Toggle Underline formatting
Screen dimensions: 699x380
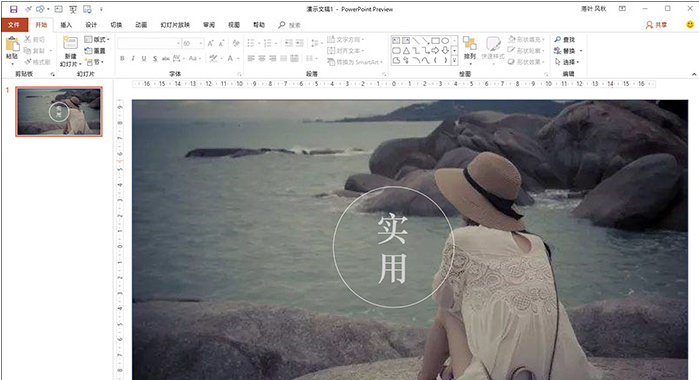point(144,58)
